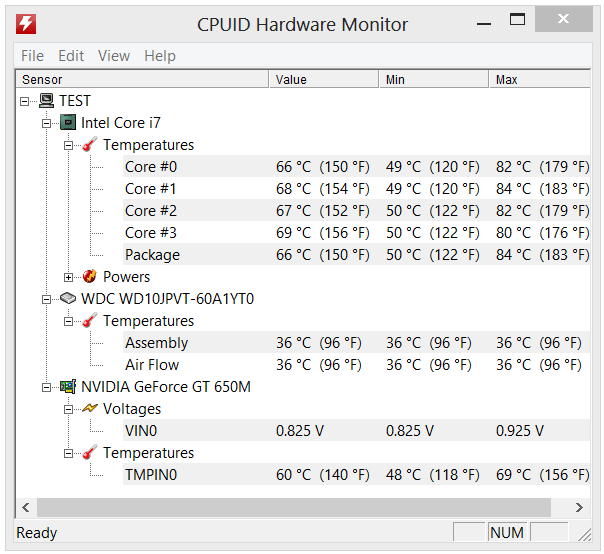Image resolution: width=604 pixels, height=554 pixels.
Task: Click the Value column header
Action: (324, 79)
